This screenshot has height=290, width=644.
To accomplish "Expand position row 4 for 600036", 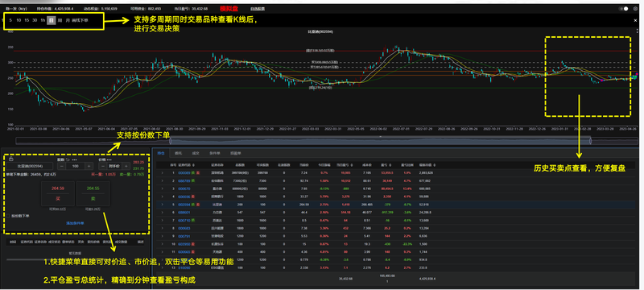I will tap(163, 197).
